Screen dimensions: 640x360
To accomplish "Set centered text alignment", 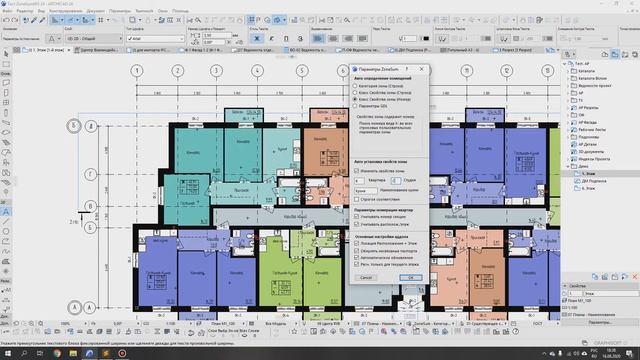I will (x=333, y=38).
